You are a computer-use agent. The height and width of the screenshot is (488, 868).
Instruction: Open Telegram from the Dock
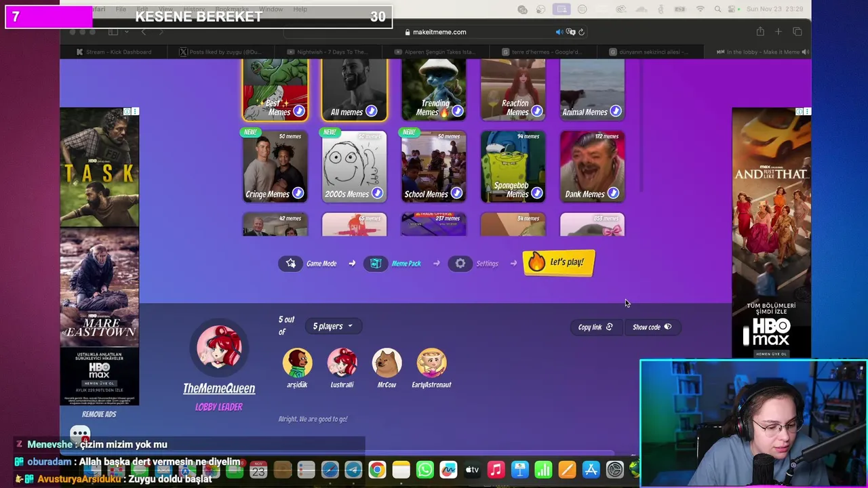[x=353, y=470]
